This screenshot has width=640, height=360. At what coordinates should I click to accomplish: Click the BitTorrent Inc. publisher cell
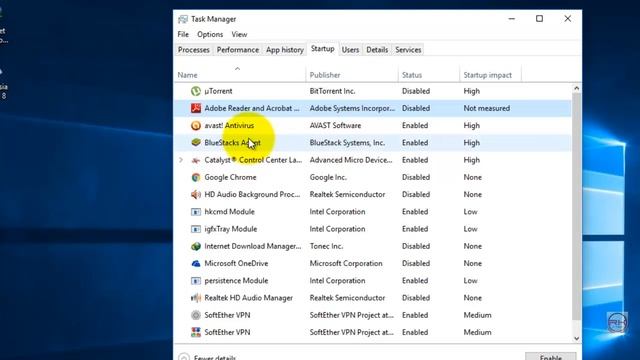click(332, 91)
